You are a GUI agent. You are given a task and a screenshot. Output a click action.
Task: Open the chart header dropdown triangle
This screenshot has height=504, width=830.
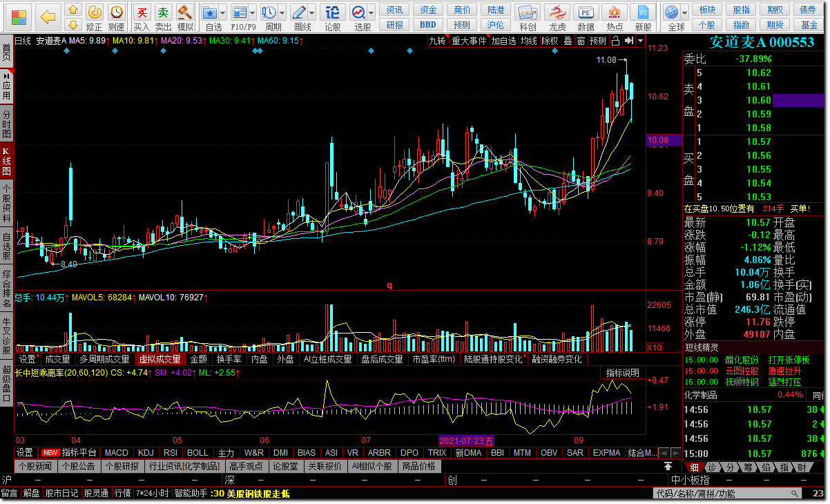641,41
